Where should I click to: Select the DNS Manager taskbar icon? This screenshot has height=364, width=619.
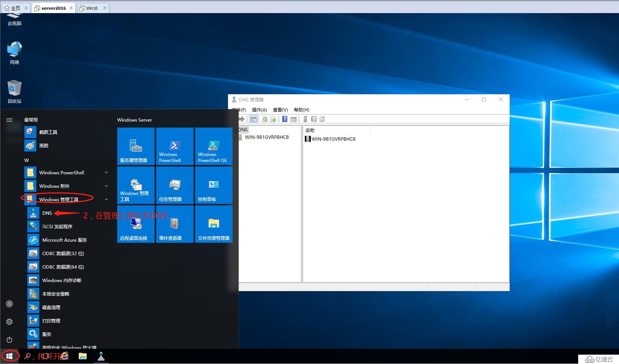[x=101, y=356]
